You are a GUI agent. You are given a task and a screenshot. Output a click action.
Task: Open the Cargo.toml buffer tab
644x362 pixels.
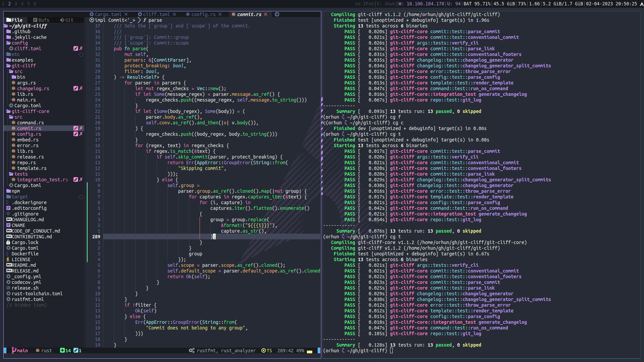click(x=108, y=14)
